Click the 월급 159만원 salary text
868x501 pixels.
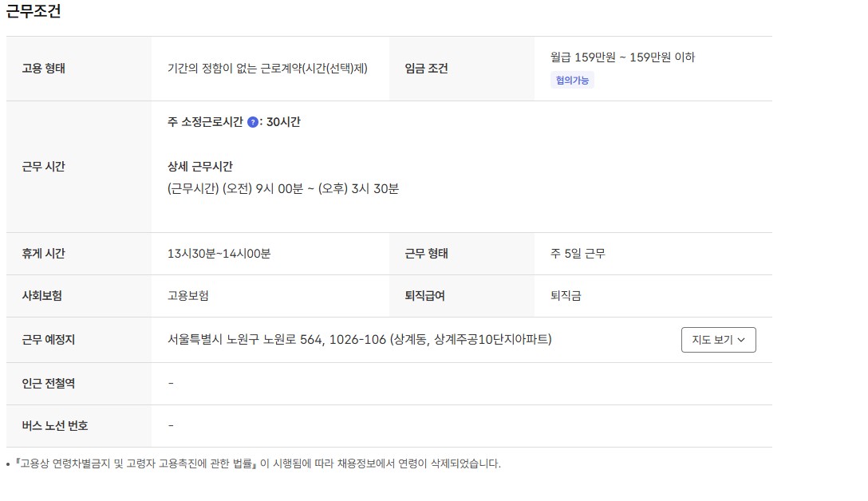(x=622, y=57)
